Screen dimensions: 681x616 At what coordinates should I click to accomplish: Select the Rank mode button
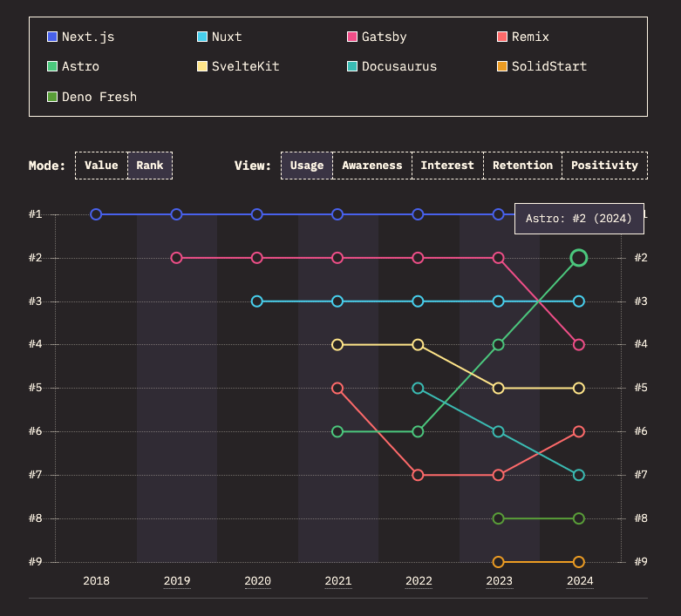click(x=150, y=166)
